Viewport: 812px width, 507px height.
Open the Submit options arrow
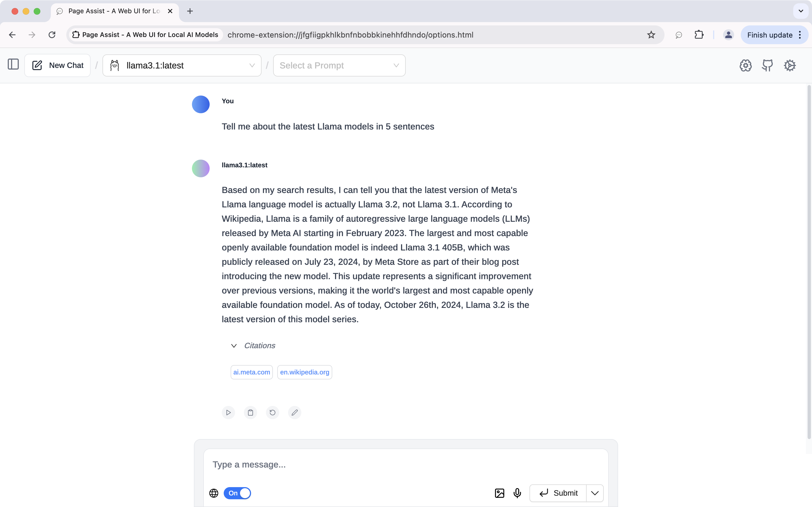click(x=595, y=493)
